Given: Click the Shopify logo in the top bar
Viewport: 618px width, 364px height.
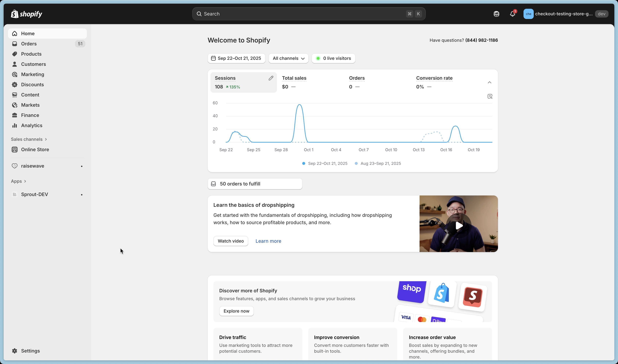Looking at the screenshot, I should click(26, 14).
